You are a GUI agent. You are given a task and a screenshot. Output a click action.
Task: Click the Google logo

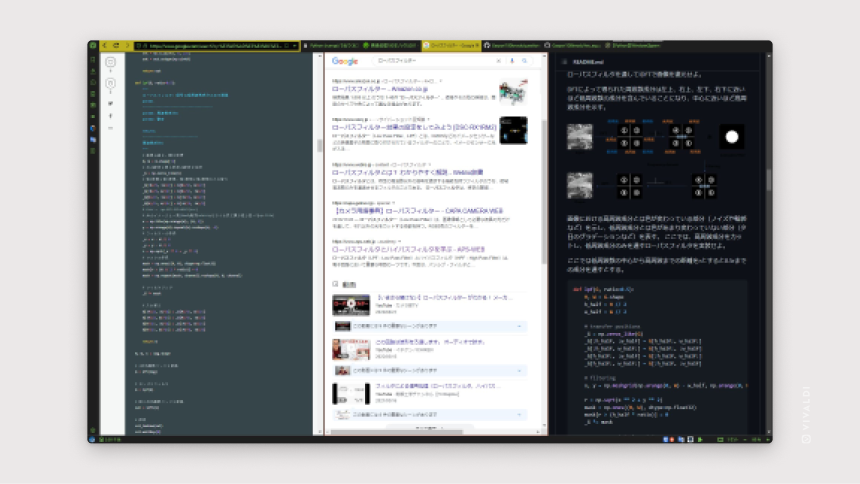click(x=344, y=61)
